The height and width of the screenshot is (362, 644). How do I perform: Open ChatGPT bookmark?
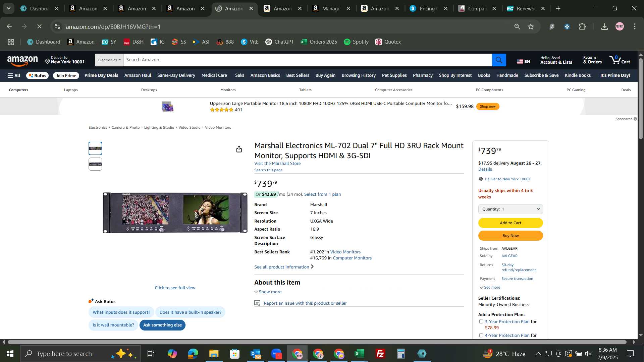[x=279, y=42]
